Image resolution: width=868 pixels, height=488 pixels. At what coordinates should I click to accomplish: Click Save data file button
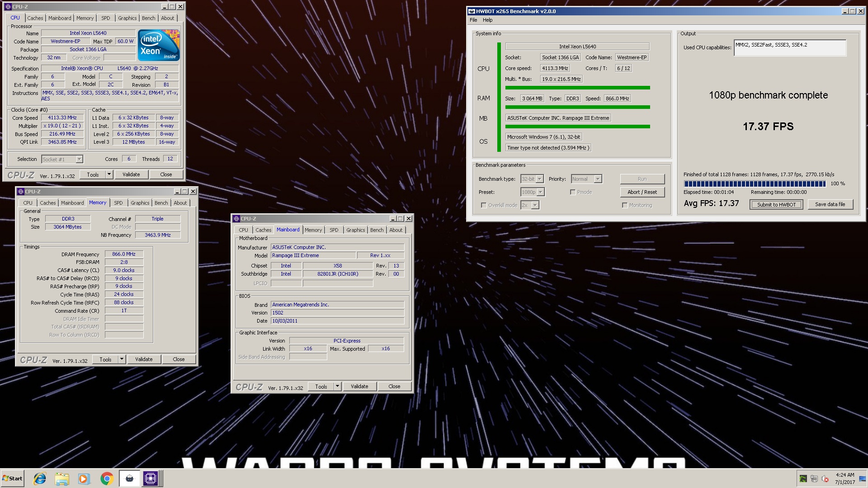point(830,204)
